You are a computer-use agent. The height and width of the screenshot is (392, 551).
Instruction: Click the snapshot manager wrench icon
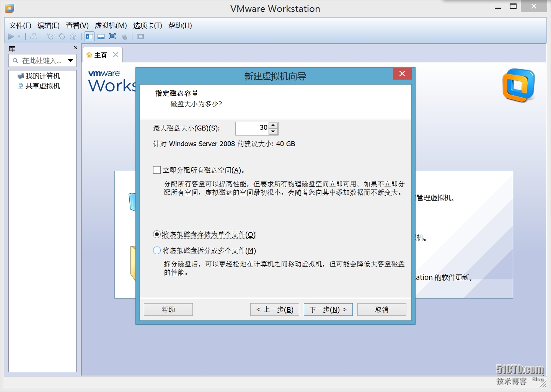pyautogui.click(x=73, y=36)
